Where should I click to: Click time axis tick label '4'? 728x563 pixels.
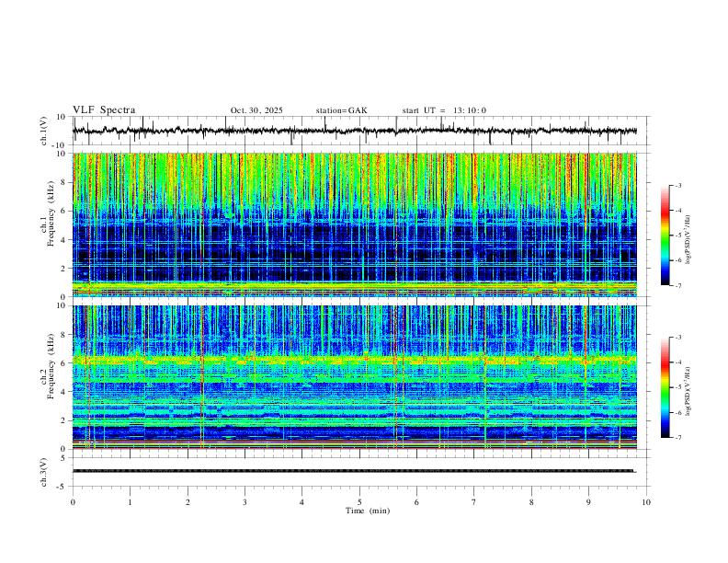pyautogui.click(x=301, y=502)
